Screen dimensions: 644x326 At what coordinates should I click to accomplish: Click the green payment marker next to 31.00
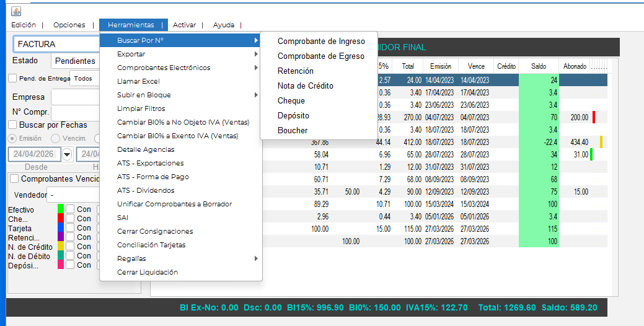[591, 154]
